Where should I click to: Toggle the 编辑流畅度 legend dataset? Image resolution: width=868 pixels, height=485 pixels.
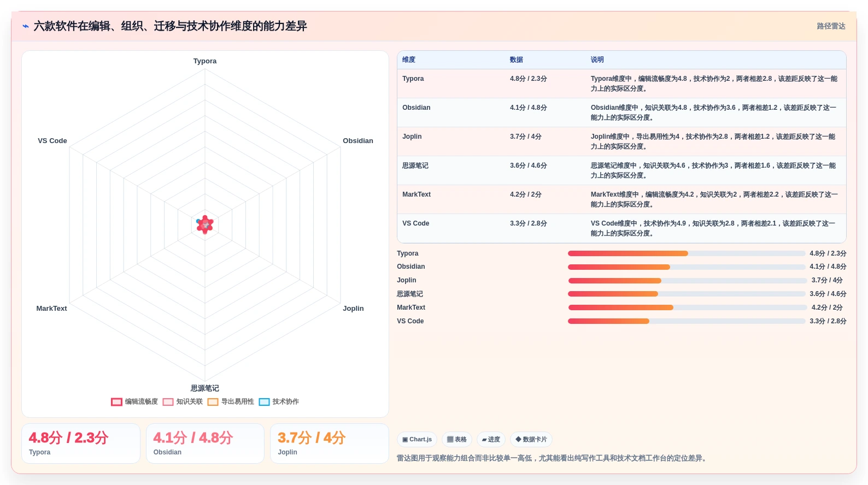pos(134,401)
